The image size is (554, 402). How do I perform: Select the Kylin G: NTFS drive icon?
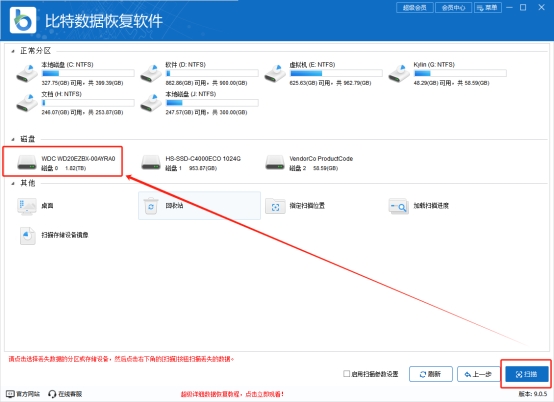399,73
